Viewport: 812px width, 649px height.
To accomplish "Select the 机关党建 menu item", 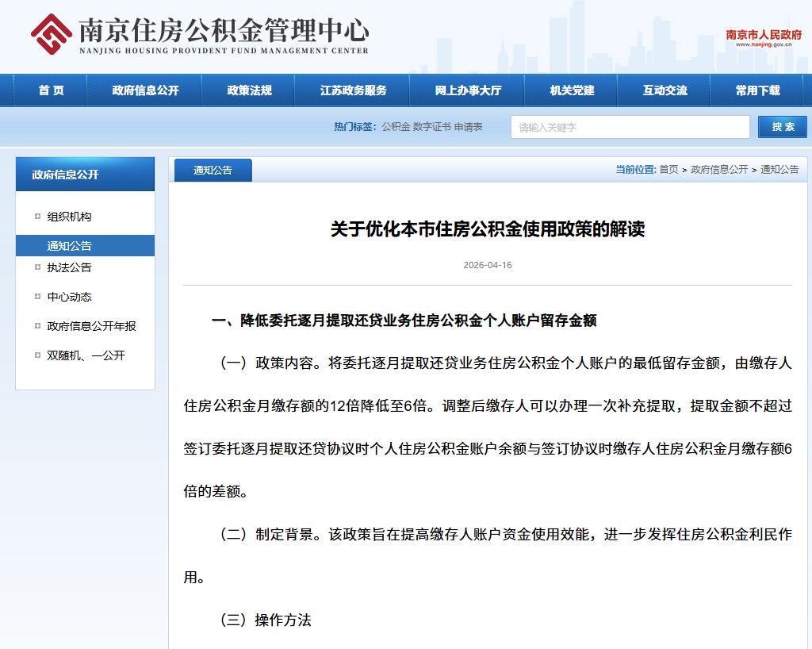I will 572,90.
